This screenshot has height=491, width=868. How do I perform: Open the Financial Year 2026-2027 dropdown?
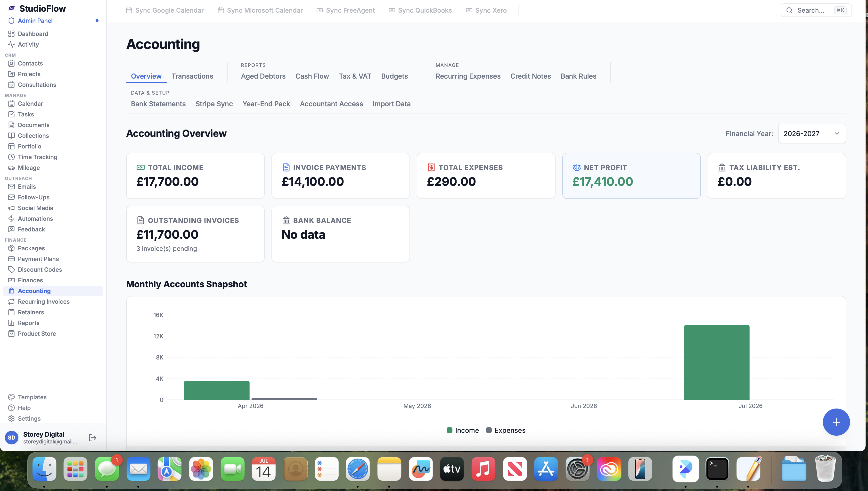pyautogui.click(x=812, y=133)
